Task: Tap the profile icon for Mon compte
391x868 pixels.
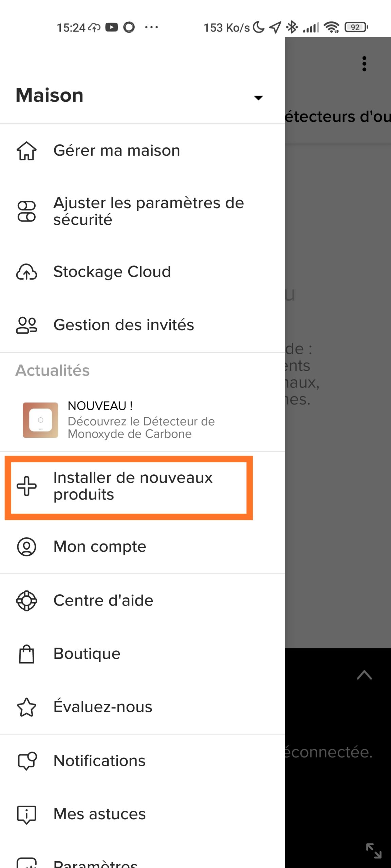Action: pos(26,547)
